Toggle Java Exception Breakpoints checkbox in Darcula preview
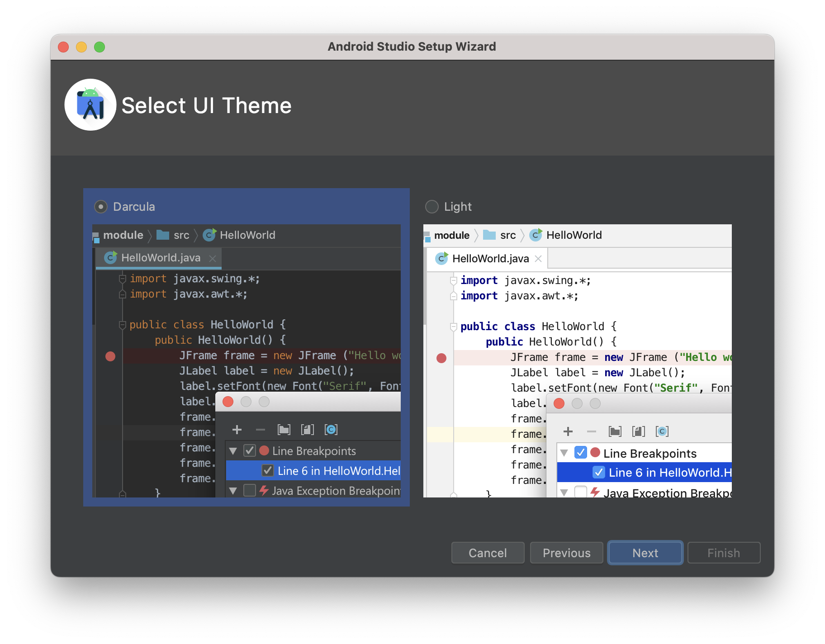The image size is (825, 644). coord(250,490)
